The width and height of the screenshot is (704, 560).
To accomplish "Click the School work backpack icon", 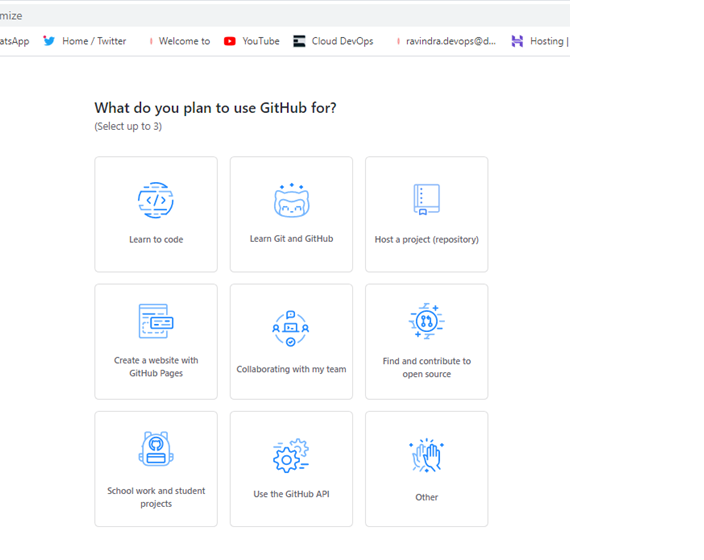I will 155,449.
